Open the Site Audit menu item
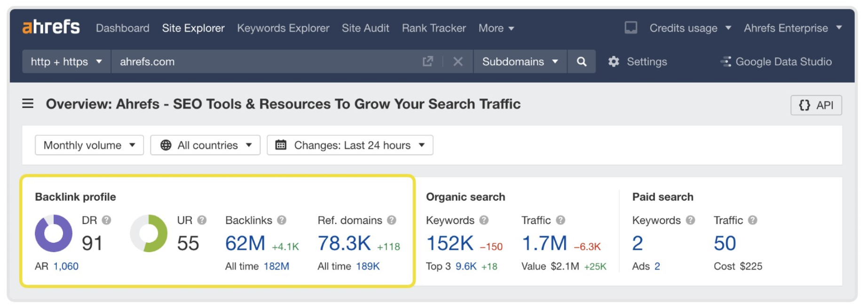 coord(365,28)
